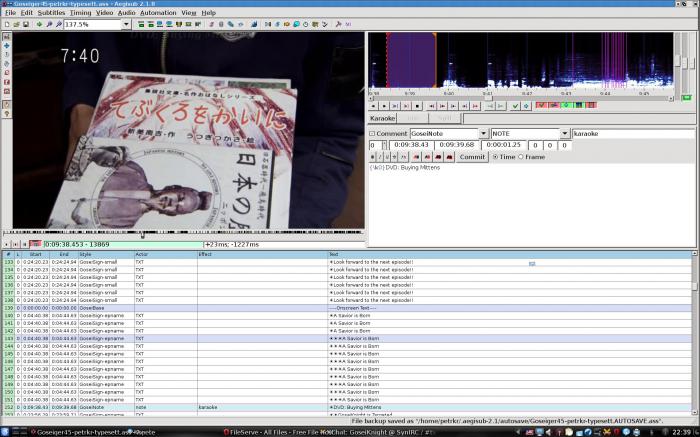Screen dimensions: 700x437
Task: Click the help icon in video sidebar
Action: [7, 114]
